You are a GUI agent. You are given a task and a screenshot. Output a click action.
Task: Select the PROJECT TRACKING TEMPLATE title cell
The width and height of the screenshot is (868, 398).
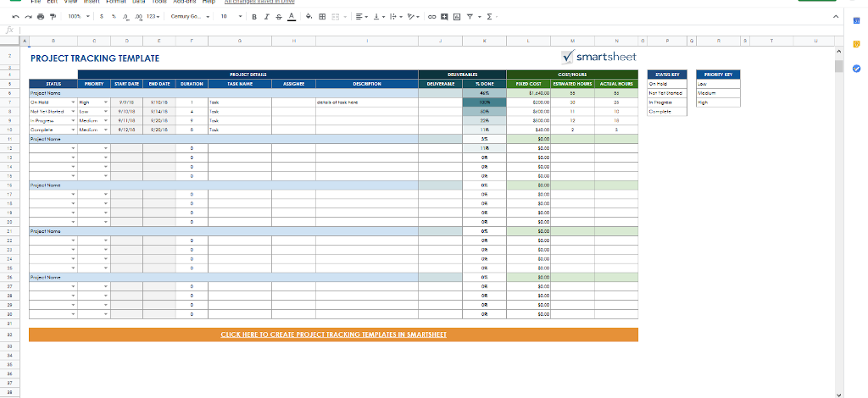tap(95, 58)
